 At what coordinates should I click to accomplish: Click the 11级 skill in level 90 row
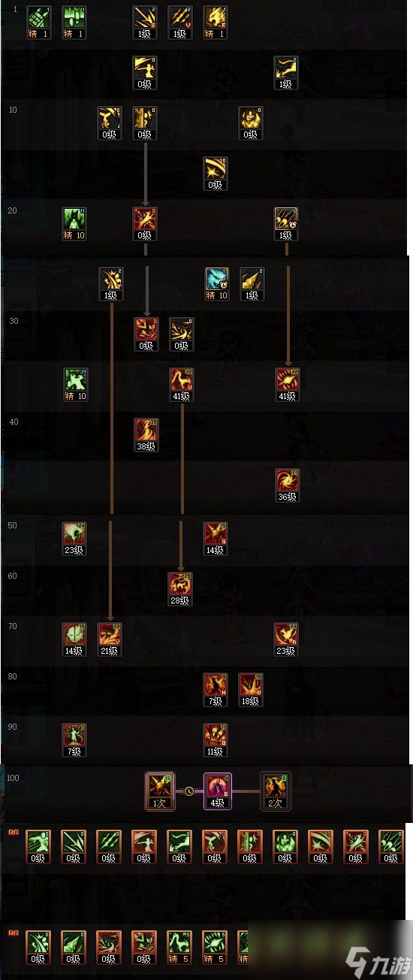click(216, 740)
